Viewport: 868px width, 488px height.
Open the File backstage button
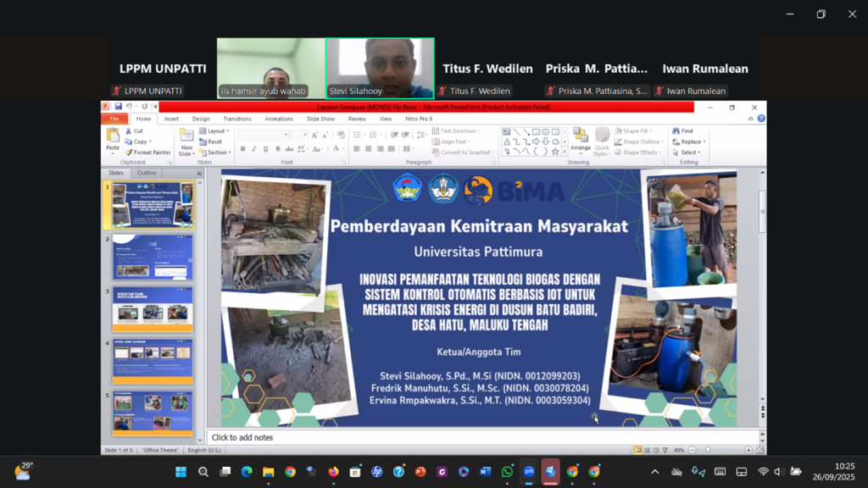coord(114,119)
